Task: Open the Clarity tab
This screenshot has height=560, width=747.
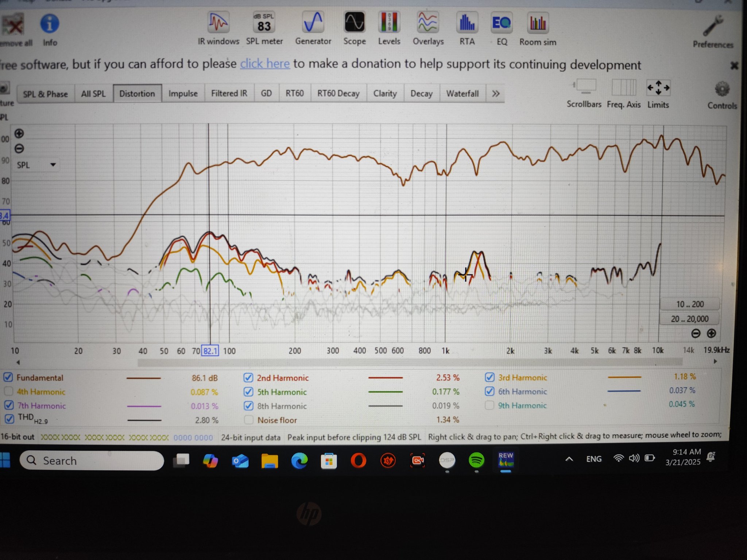Action: [x=385, y=93]
